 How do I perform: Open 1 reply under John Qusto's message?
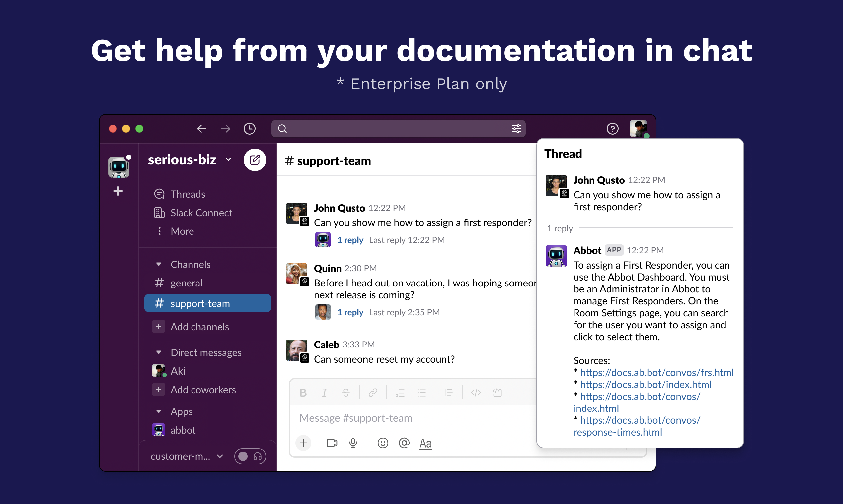point(350,240)
